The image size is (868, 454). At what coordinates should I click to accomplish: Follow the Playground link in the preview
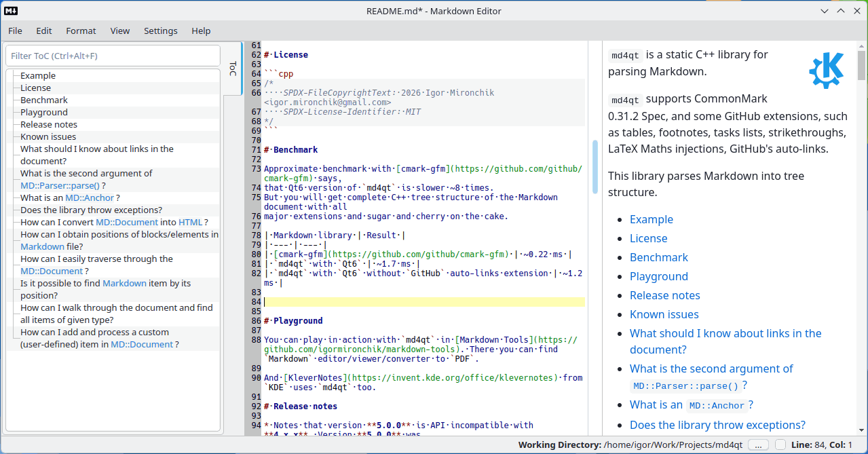pos(658,276)
